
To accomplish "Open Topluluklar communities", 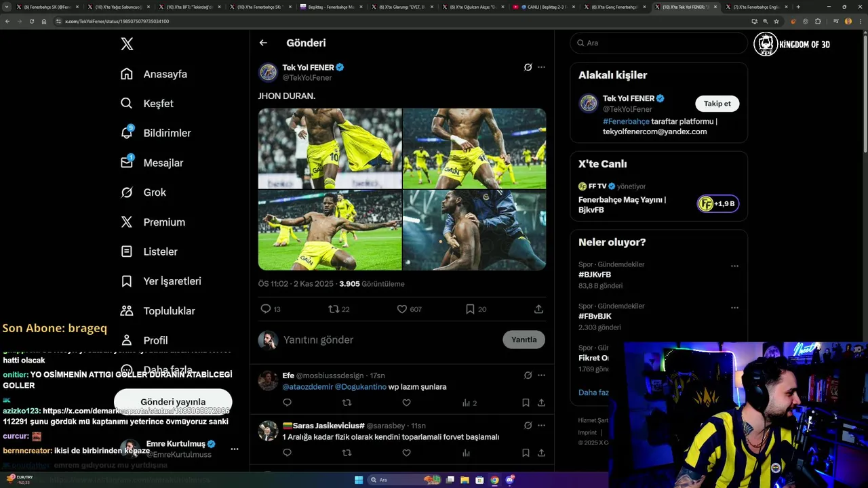I will [158, 310].
